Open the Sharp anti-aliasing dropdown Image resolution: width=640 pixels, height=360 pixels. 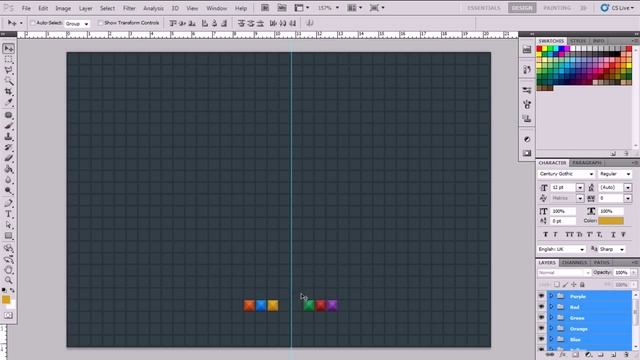(611, 249)
